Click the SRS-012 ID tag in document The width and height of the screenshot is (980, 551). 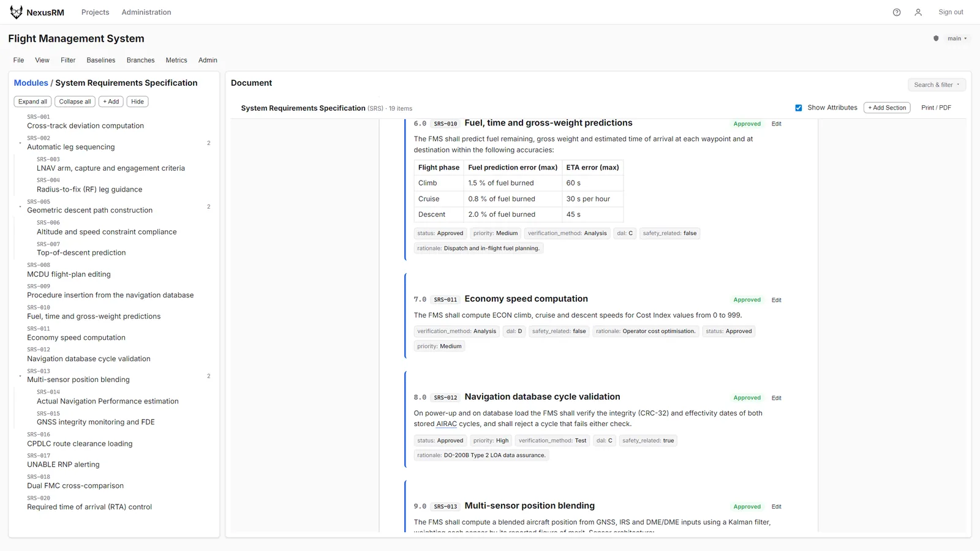[x=445, y=398]
